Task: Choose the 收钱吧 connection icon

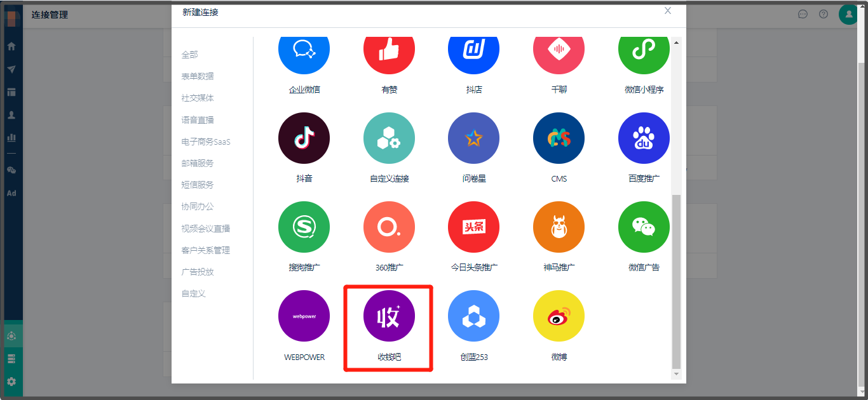Action: pyautogui.click(x=389, y=316)
